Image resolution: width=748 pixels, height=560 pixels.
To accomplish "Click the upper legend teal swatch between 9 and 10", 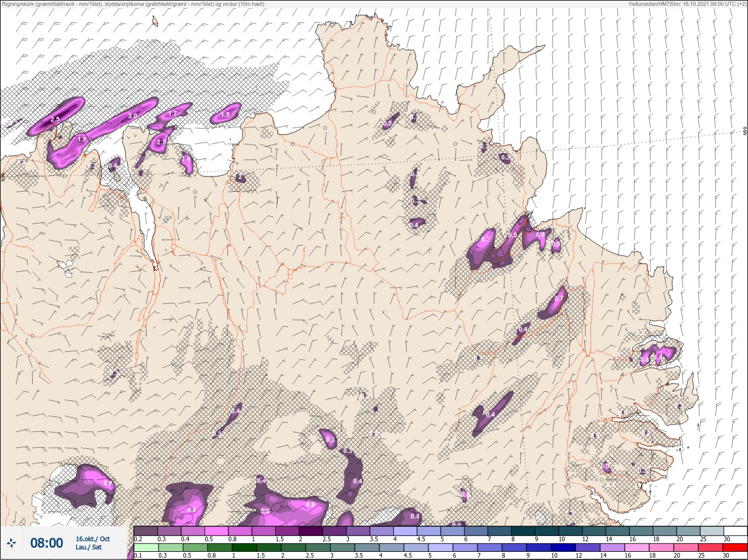I will pyautogui.click(x=546, y=531).
